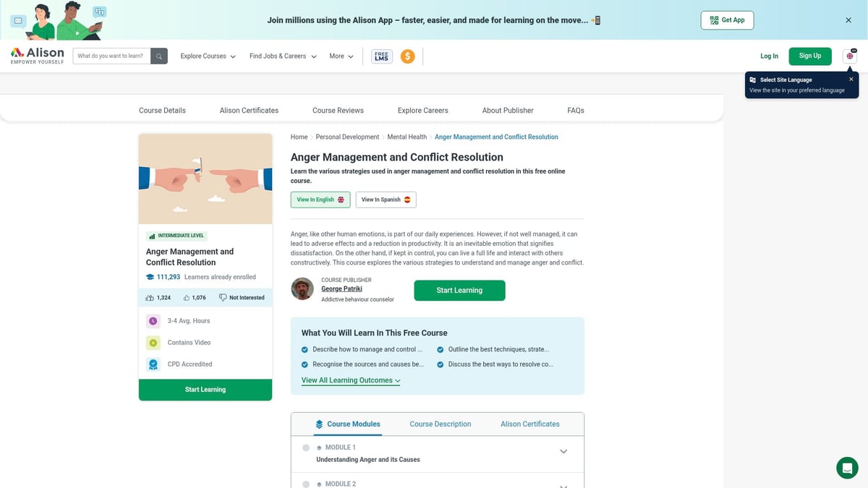Click the Start Learning button
Image resolution: width=868 pixels, height=488 pixels.
pyautogui.click(x=459, y=290)
